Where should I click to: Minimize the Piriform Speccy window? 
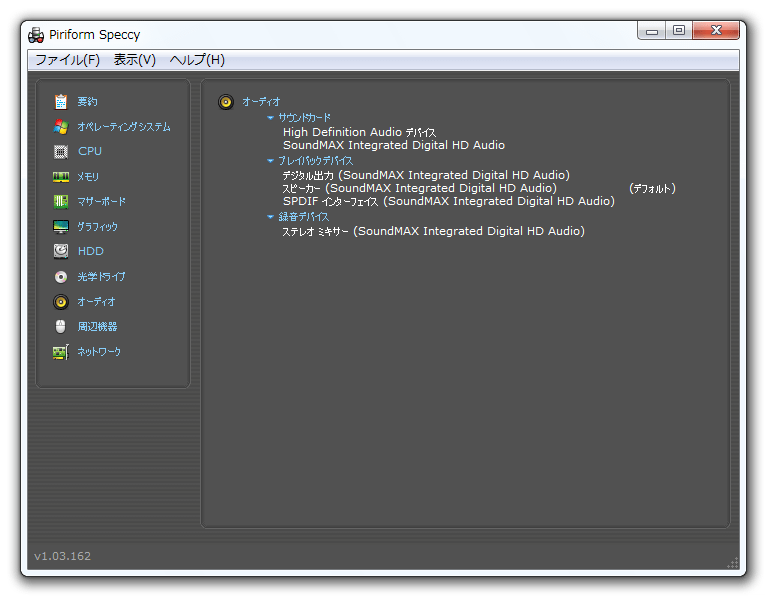[651, 31]
